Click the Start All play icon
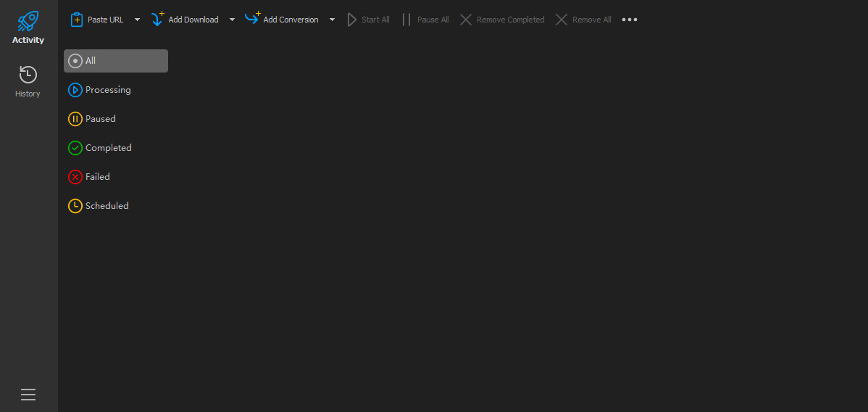 [351, 20]
